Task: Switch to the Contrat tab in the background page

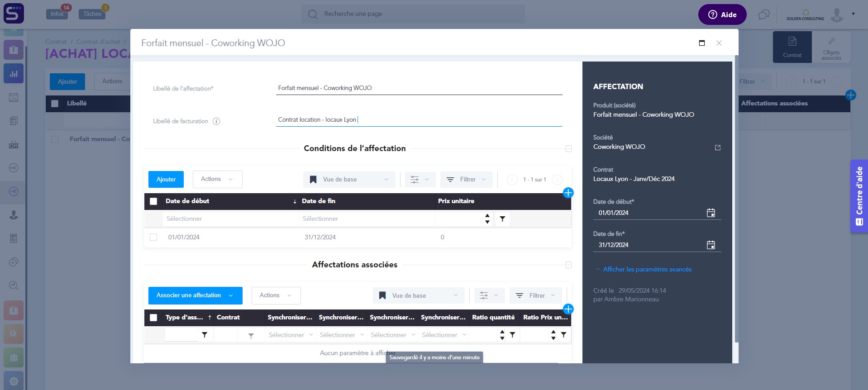Action: pyautogui.click(x=792, y=47)
